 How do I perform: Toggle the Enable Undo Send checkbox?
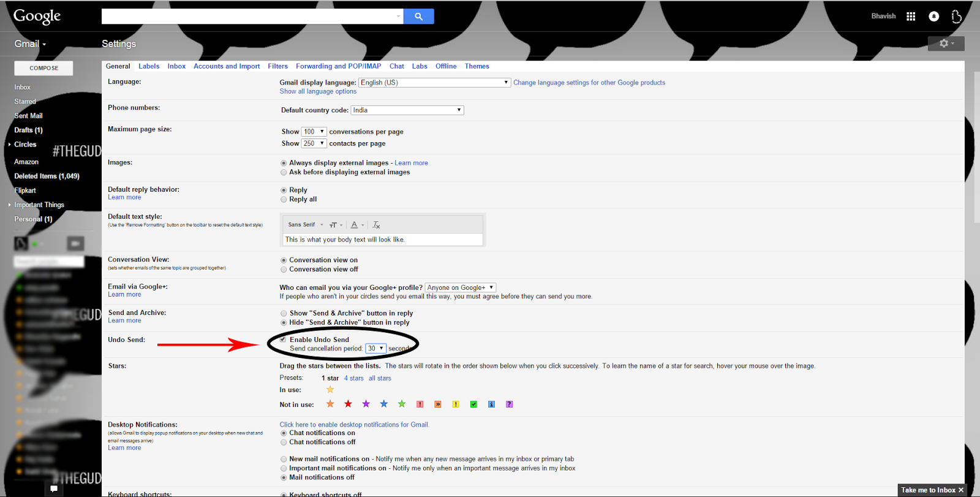283,339
